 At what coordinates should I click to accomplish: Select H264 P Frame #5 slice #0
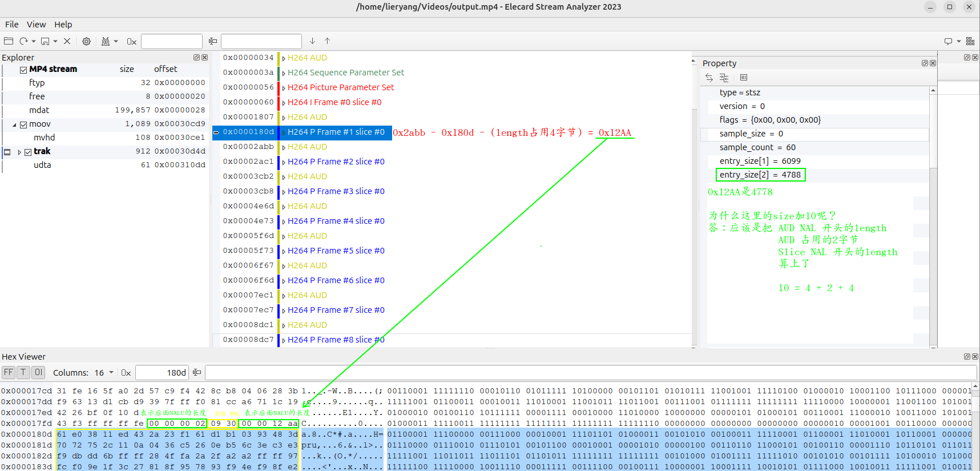click(336, 251)
